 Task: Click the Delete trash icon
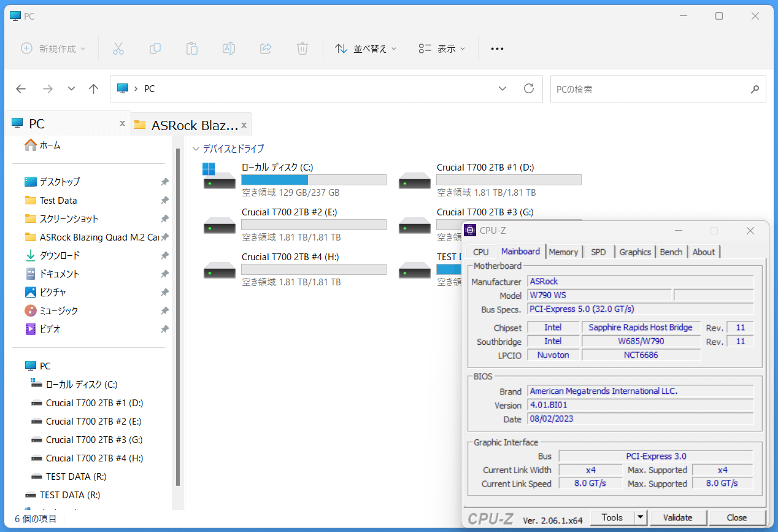point(302,48)
